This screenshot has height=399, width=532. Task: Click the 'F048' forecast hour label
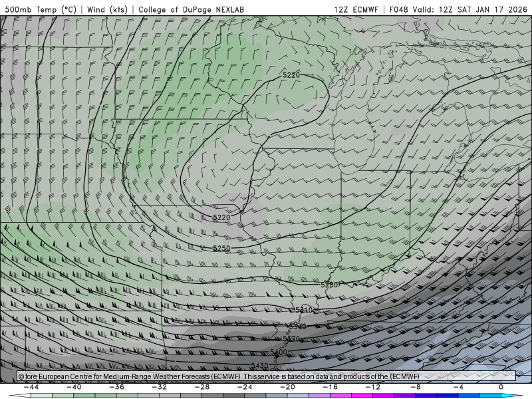pos(398,9)
